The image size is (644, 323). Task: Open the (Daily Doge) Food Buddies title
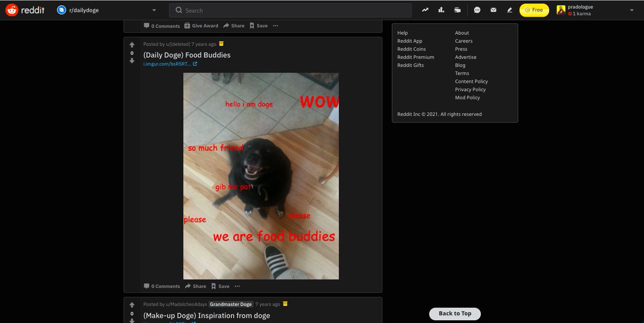[x=187, y=55]
